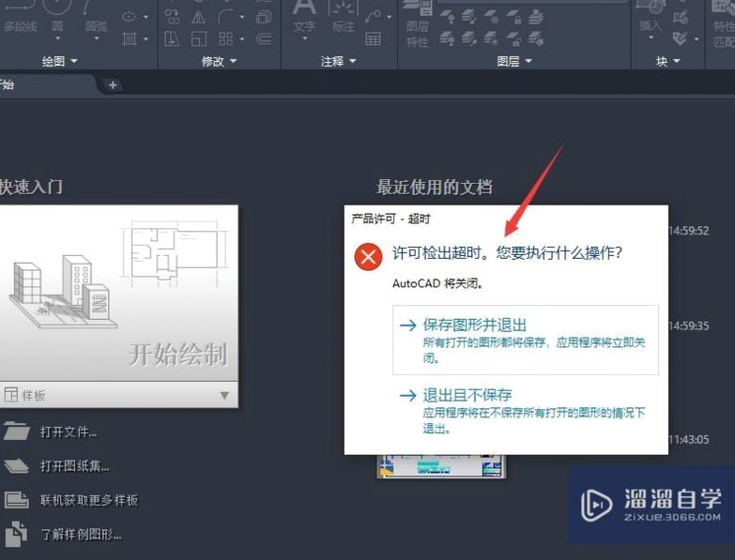Click the Make Current layer icon
The width and height of the screenshot is (735, 560).
pos(536,17)
